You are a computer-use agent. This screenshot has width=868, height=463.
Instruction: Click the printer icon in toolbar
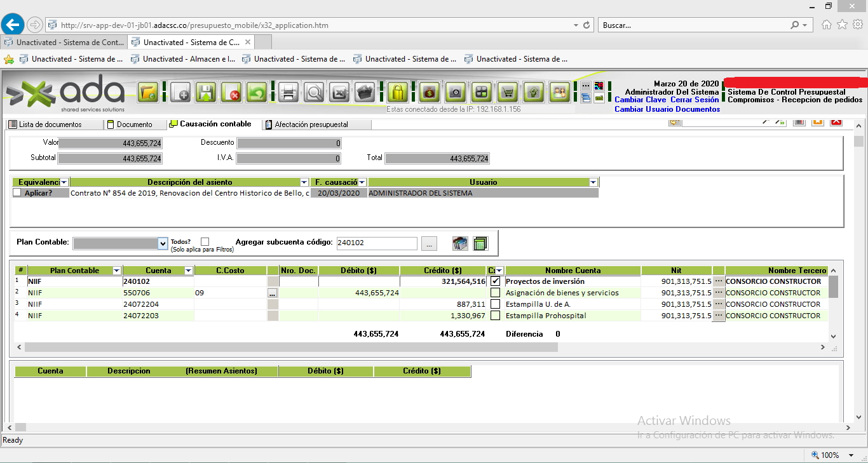click(288, 93)
